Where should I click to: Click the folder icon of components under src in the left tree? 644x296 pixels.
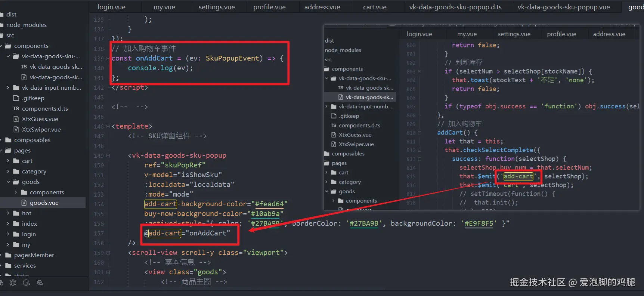[x=8, y=46]
